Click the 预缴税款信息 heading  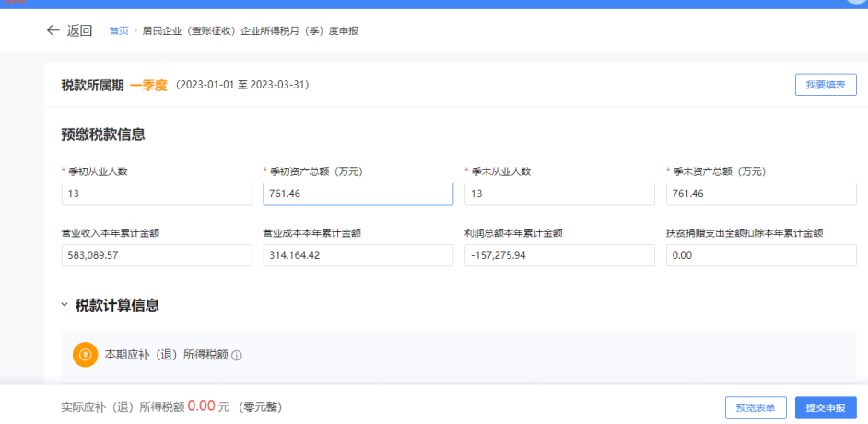click(x=103, y=135)
